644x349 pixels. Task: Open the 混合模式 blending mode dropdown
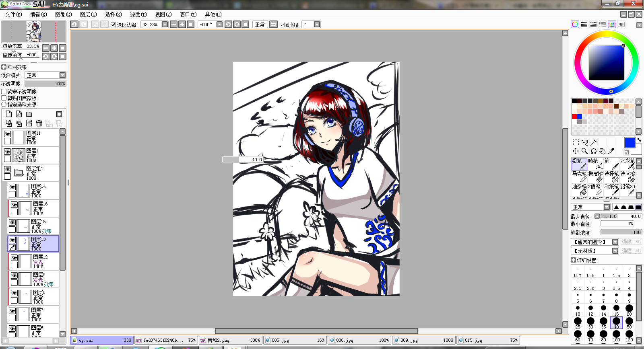coord(45,75)
